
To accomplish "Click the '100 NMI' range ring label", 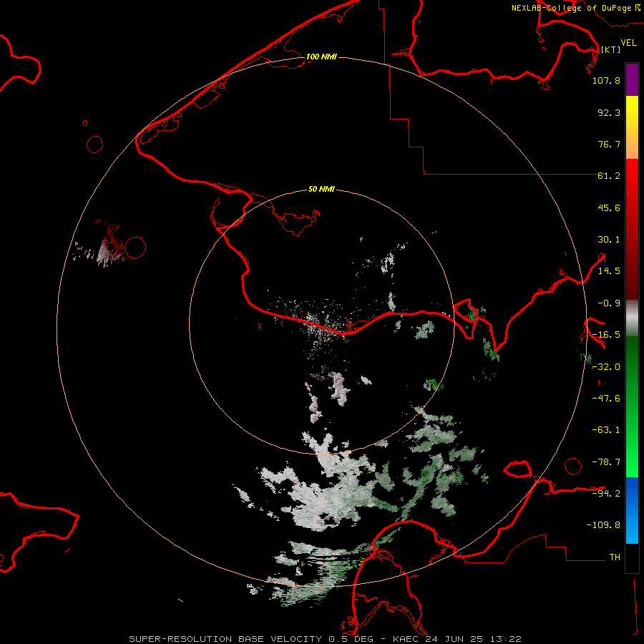I will pos(321,57).
